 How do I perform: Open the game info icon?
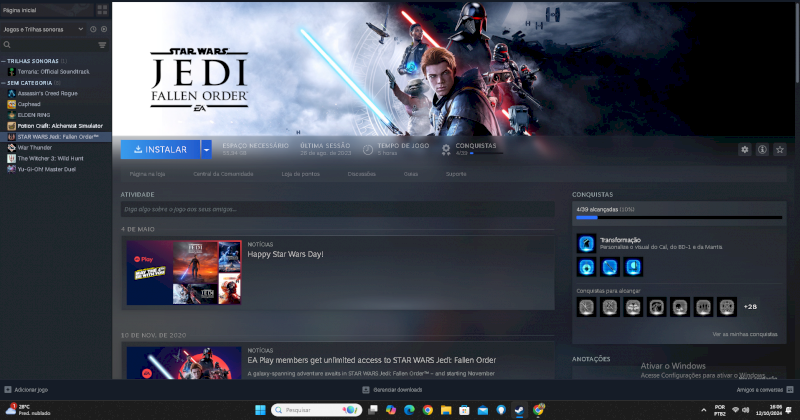click(x=762, y=149)
